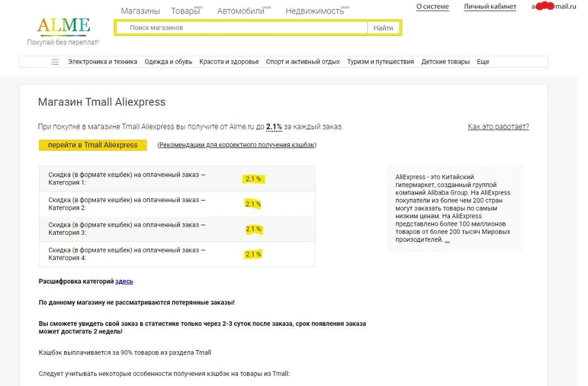Open the Электроника и техника category
Viewport: 588px width, 386px height.
point(102,62)
